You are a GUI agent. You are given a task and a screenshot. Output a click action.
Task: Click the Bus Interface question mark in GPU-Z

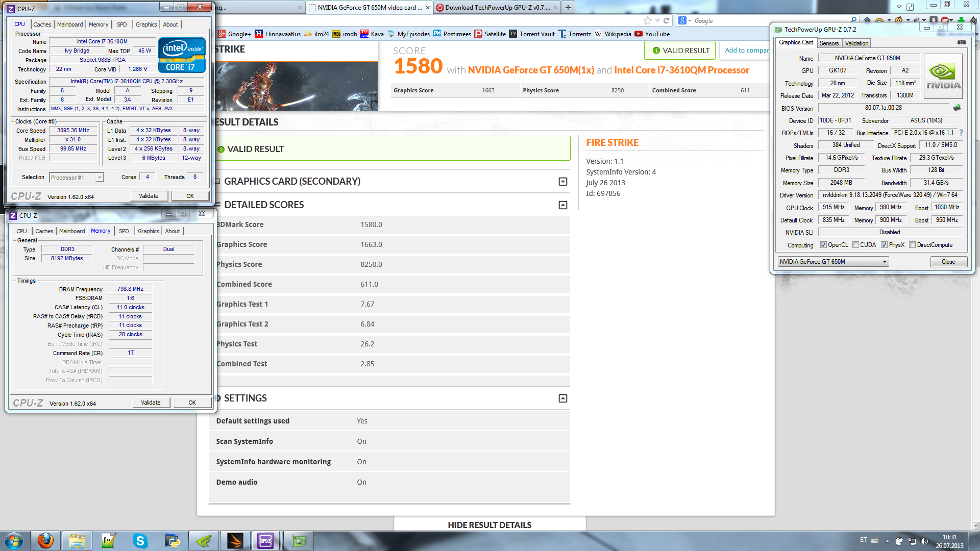click(x=961, y=133)
